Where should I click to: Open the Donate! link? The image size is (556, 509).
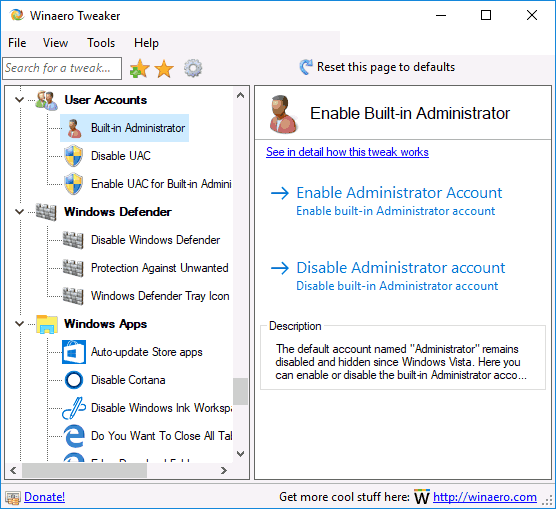tap(44, 497)
